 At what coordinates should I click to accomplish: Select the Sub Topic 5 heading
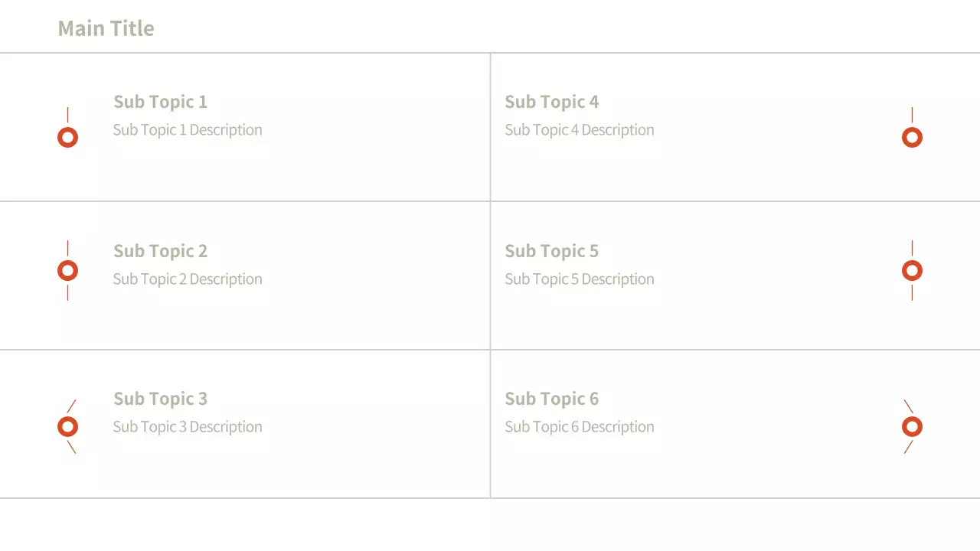point(551,251)
